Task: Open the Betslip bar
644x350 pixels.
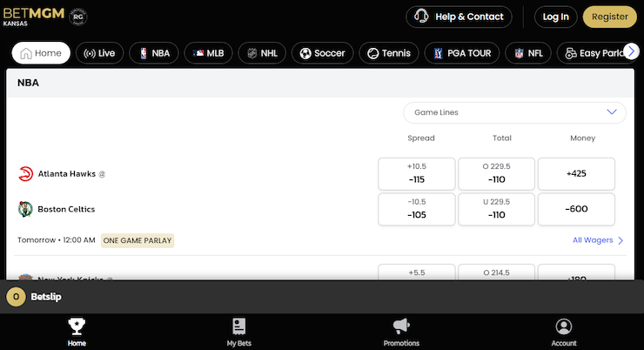Action: click(x=322, y=297)
